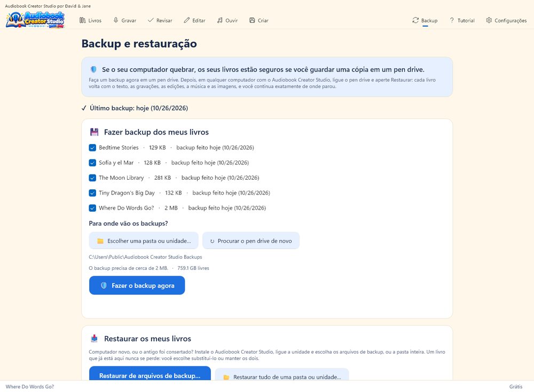Click the folder icon in Escolher uma pasta

tap(100, 241)
